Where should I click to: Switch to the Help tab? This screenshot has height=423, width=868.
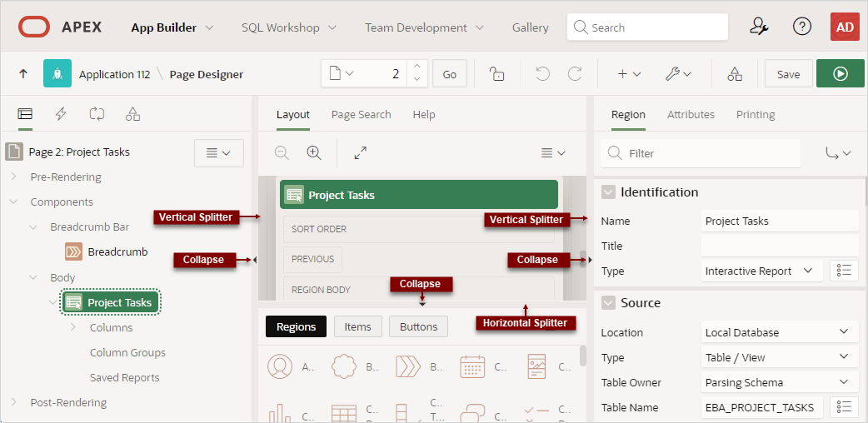coord(424,115)
